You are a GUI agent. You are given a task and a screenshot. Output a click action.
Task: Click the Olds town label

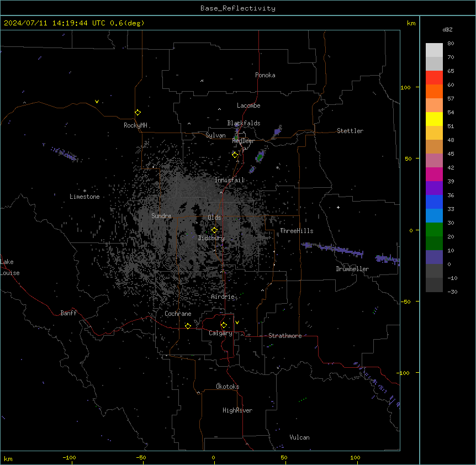point(214,218)
